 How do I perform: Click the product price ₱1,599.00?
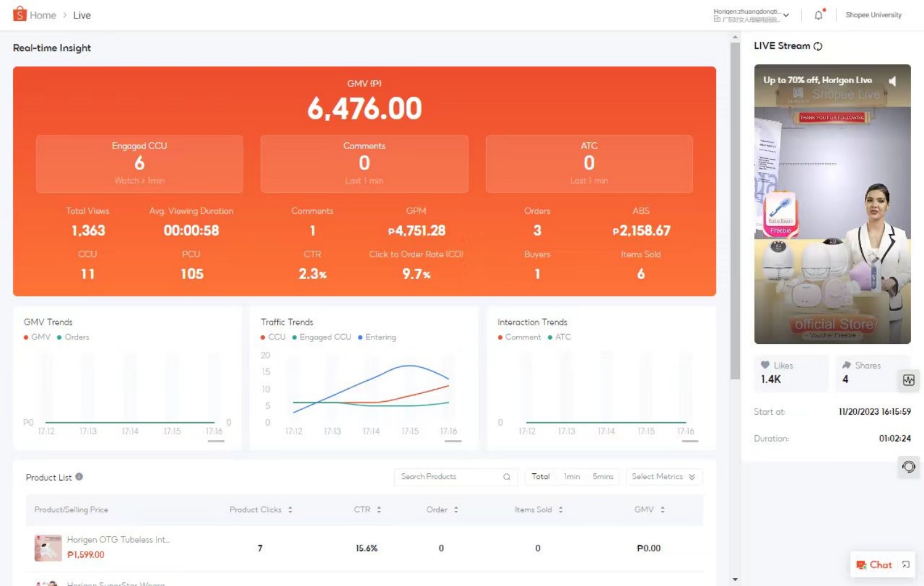tap(86, 555)
